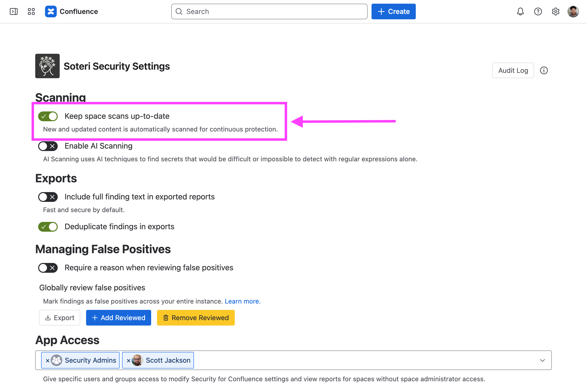Click the info icon beside Audit Log

(544, 70)
